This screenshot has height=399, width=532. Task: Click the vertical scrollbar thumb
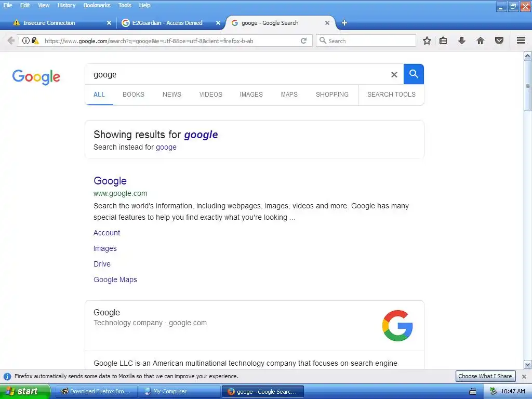click(528, 86)
